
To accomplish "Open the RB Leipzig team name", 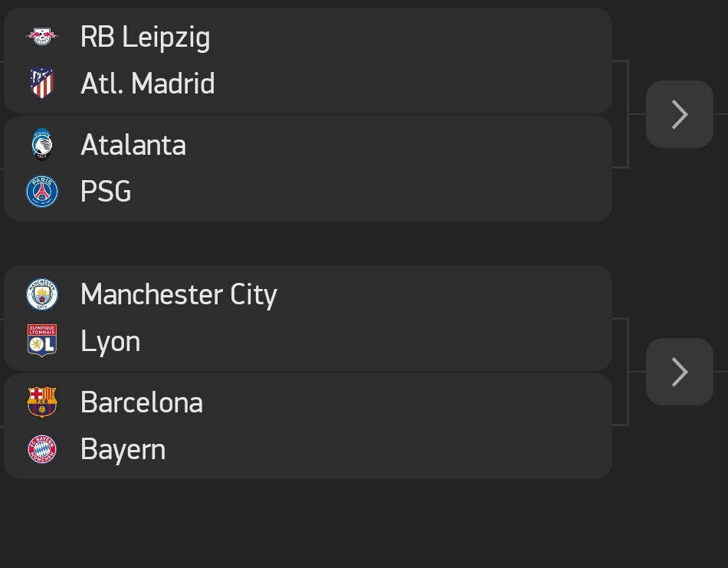I will pos(146,37).
